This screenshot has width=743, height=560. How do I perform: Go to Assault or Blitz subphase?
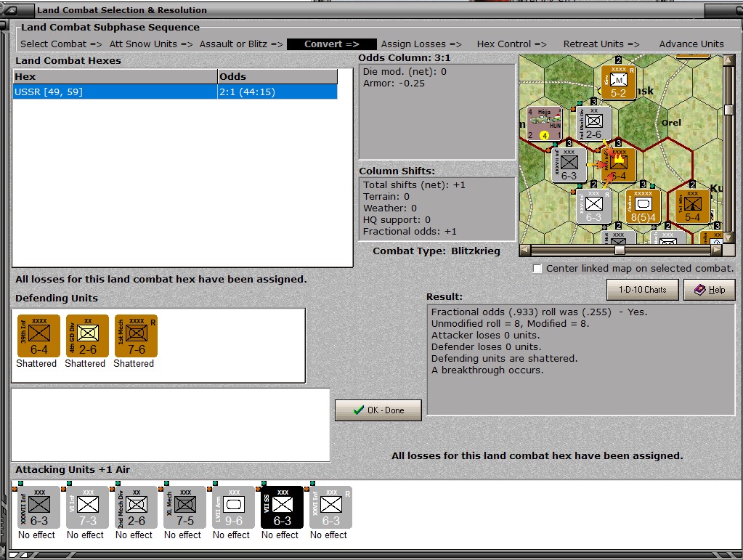tap(240, 44)
